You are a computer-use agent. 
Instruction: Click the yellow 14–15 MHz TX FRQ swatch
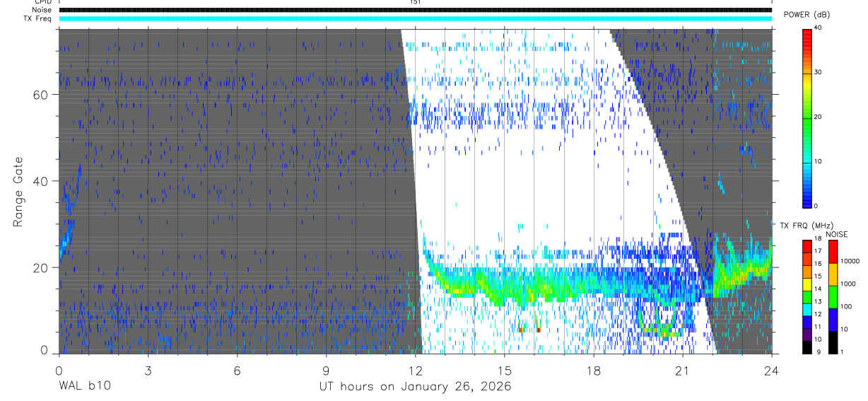tap(807, 284)
